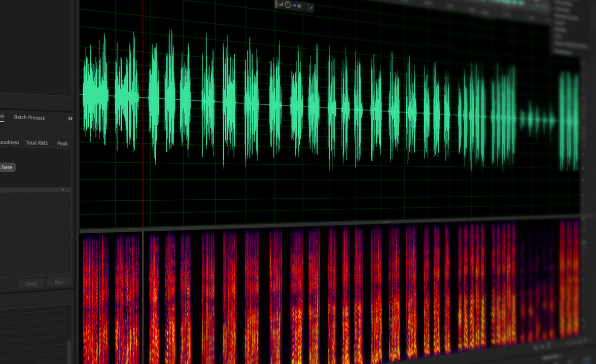Sort by the Total RMS column

[37, 143]
